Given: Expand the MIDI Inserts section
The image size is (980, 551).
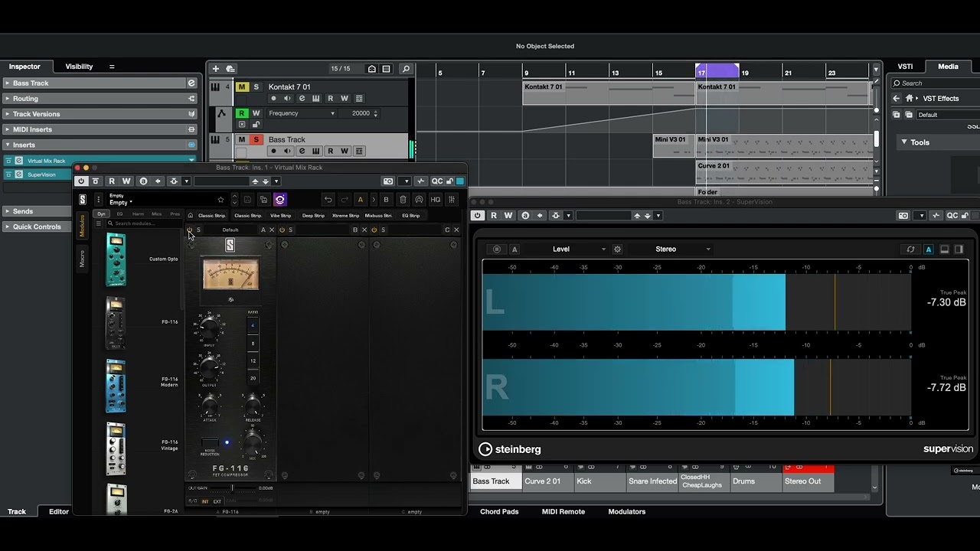Looking at the screenshot, I should pos(100,129).
